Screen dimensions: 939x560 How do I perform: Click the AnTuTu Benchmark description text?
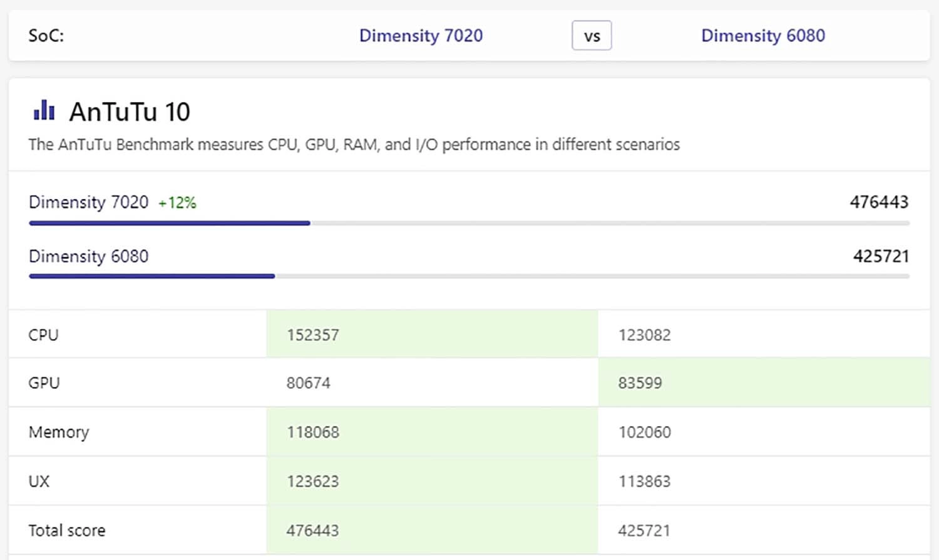(x=354, y=145)
